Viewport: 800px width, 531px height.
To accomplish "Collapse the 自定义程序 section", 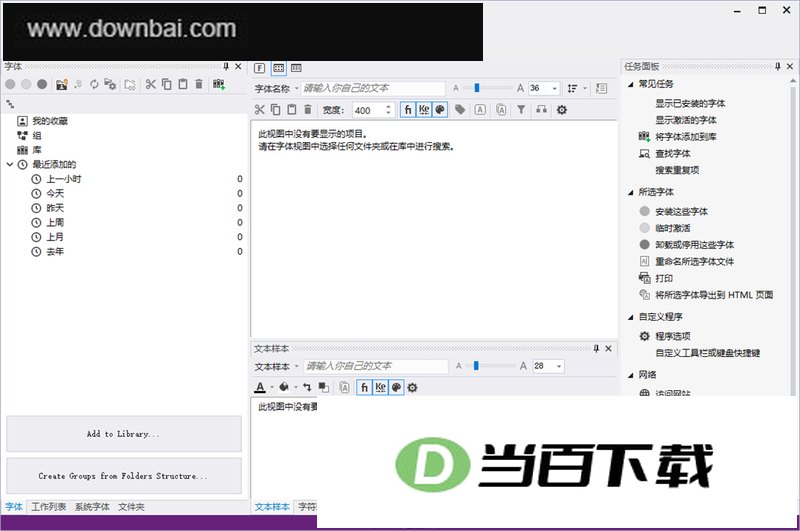I will pyautogui.click(x=631, y=317).
